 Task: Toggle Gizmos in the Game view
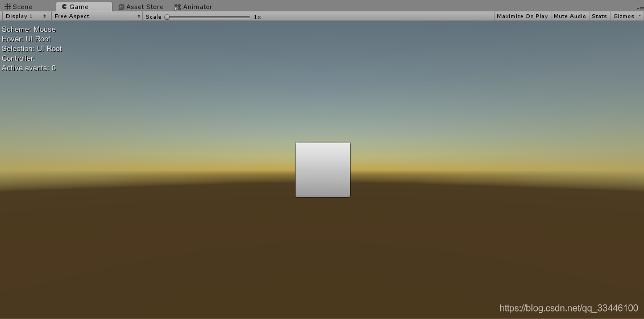(x=624, y=16)
